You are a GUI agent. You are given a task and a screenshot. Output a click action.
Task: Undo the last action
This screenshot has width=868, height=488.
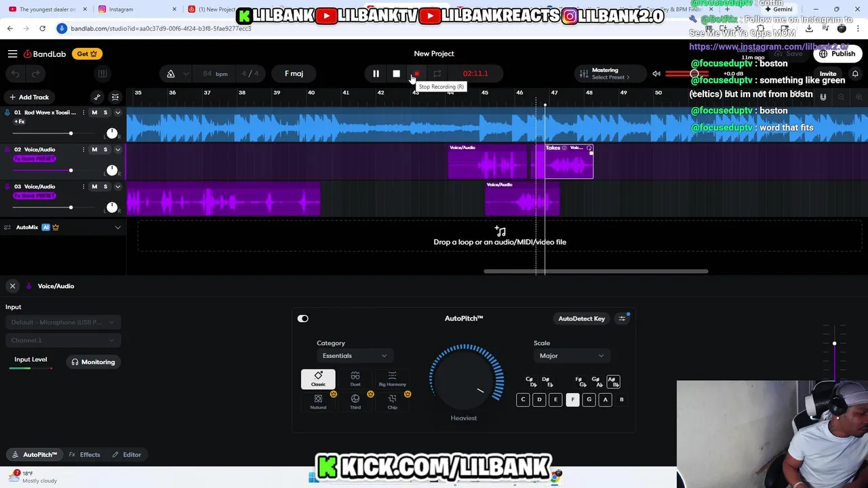pyautogui.click(x=16, y=73)
